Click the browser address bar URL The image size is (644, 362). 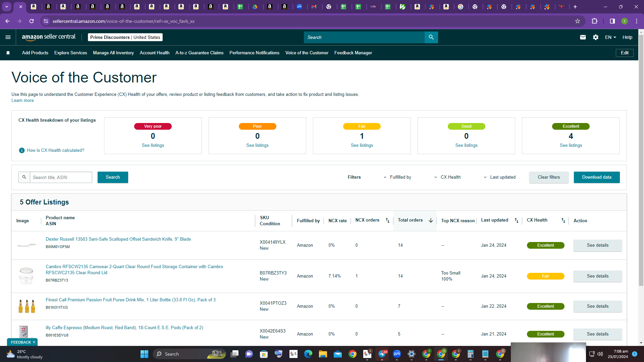[123, 21]
